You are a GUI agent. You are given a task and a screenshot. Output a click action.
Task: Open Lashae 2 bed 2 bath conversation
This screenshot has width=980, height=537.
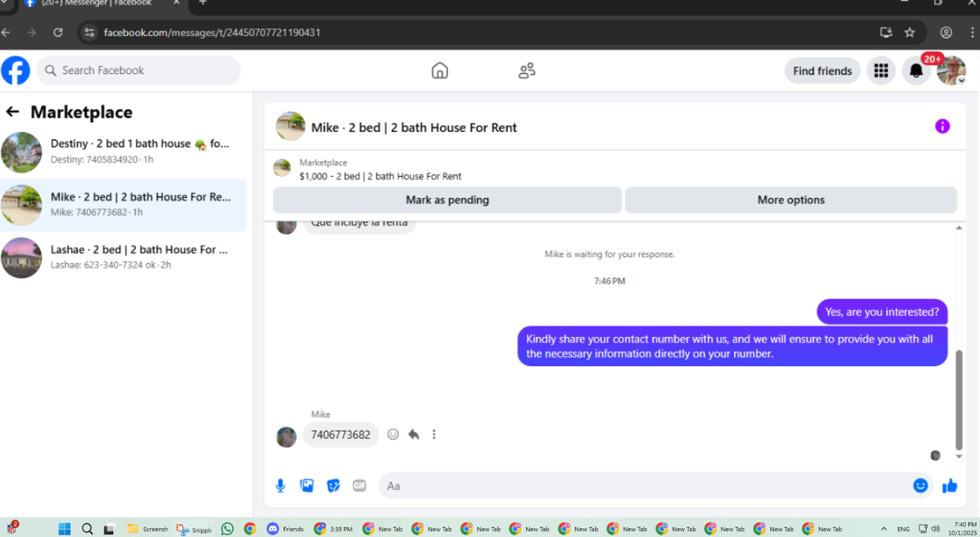point(124,257)
